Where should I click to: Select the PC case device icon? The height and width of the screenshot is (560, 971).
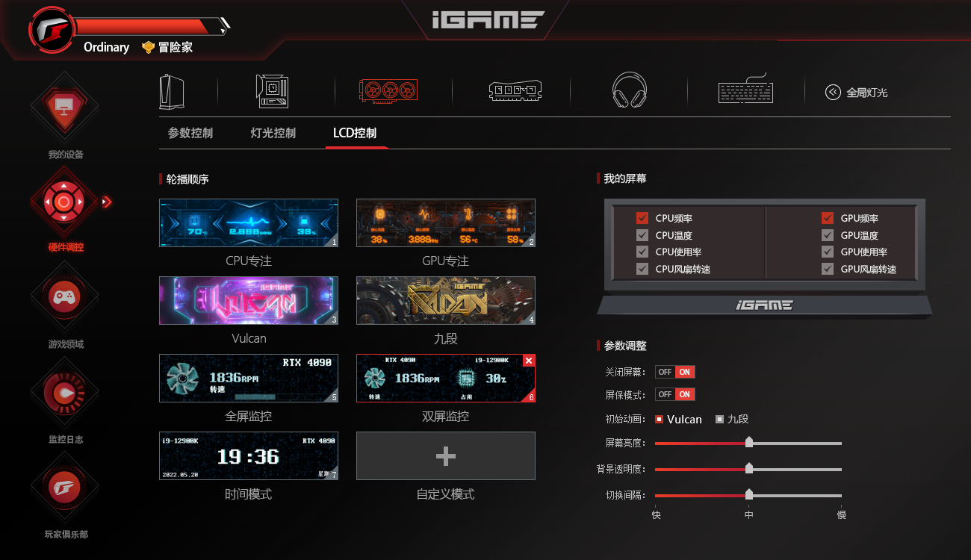[x=171, y=92]
